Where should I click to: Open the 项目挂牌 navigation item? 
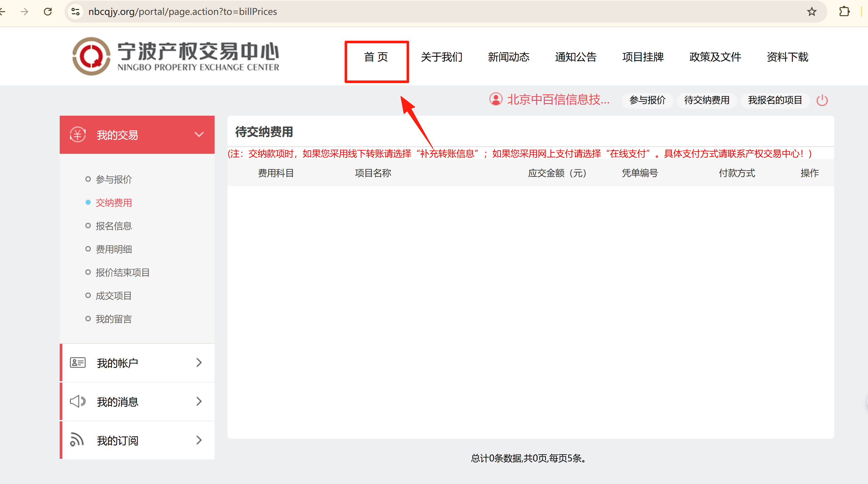tap(642, 57)
